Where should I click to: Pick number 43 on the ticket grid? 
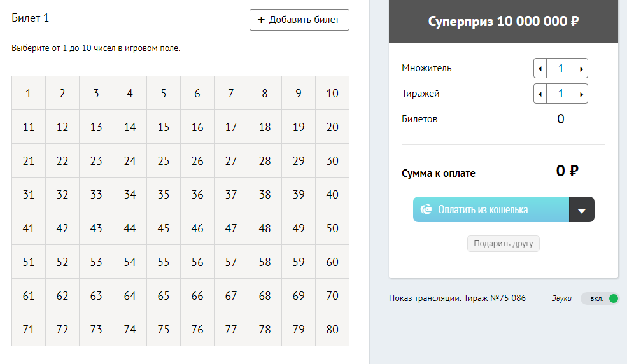(x=96, y=228)
